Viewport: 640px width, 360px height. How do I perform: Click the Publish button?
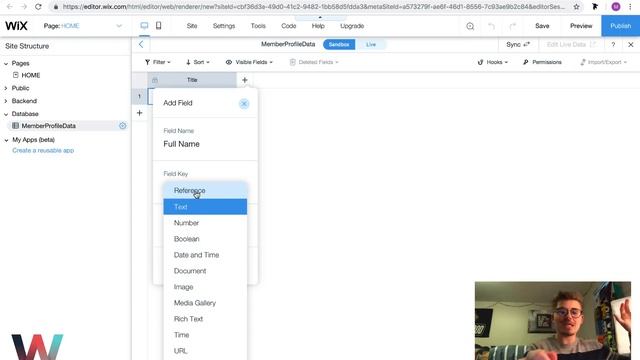(x=620, y=26)
